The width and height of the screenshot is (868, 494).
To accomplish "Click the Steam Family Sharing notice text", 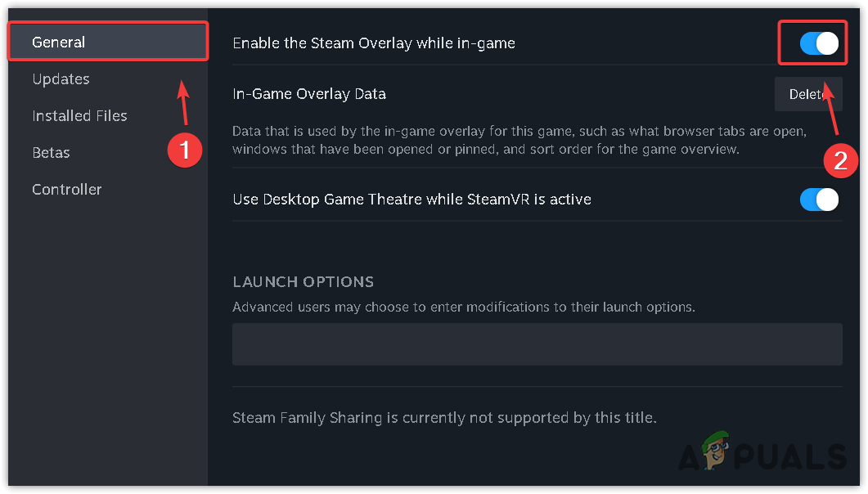I will 443,418.
